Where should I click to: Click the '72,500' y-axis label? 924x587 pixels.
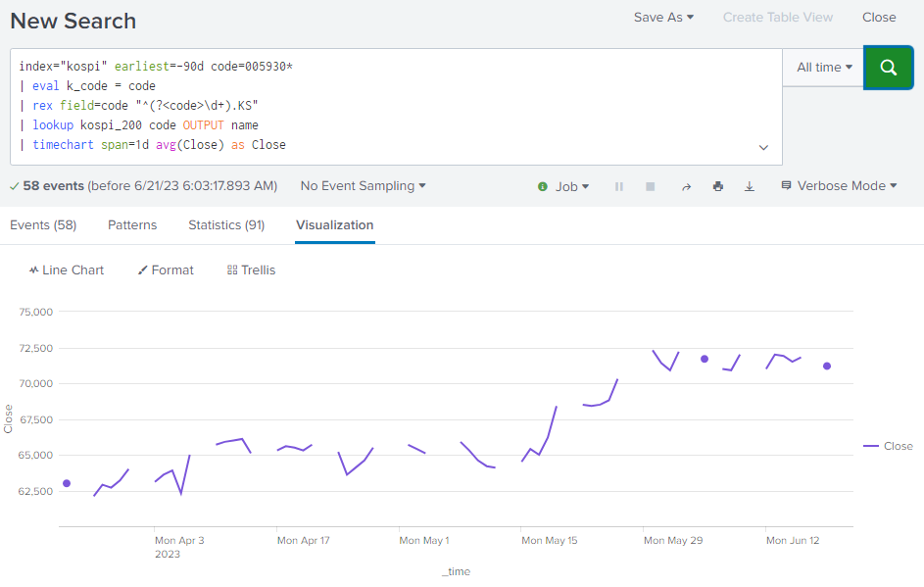coord(35,348)
